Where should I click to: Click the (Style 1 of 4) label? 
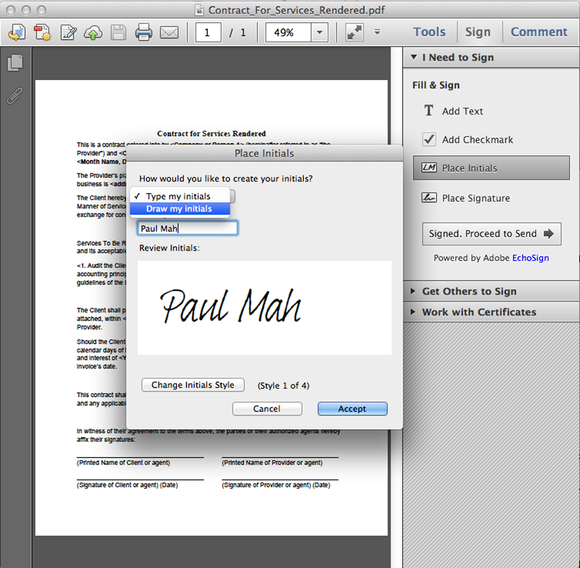click(x=283, y=386)
